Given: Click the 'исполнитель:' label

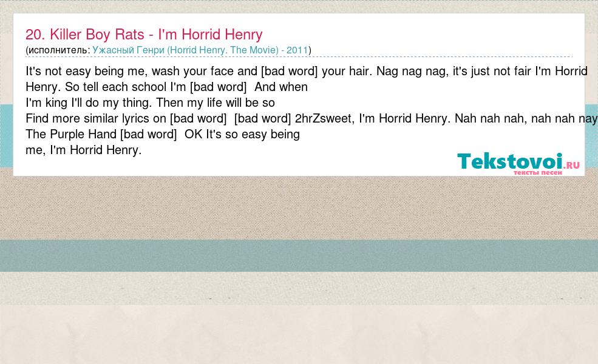Looking at the screenshot, I should pos(58,50).
